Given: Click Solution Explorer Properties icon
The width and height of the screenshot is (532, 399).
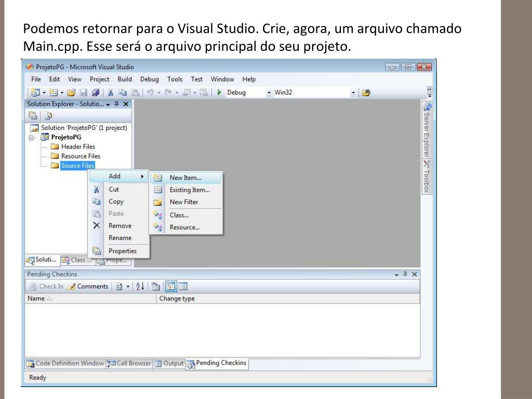Looking at the screenshot, I should click(x=33, y=116).
